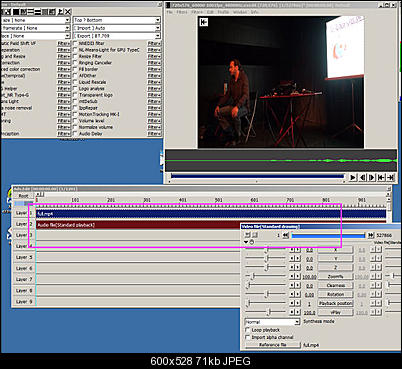This screenshot has width=402, height=369.
Task: Jump to last frame in preview window
Action: (x=391, y=177)
